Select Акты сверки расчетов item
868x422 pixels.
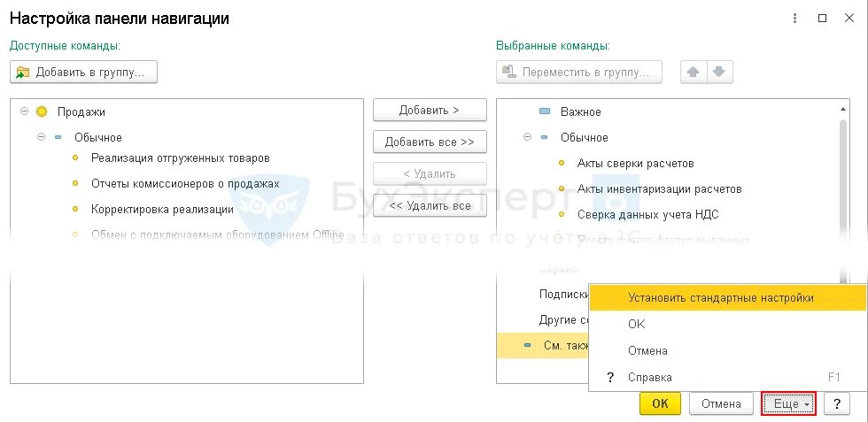[x=635, y=164]
